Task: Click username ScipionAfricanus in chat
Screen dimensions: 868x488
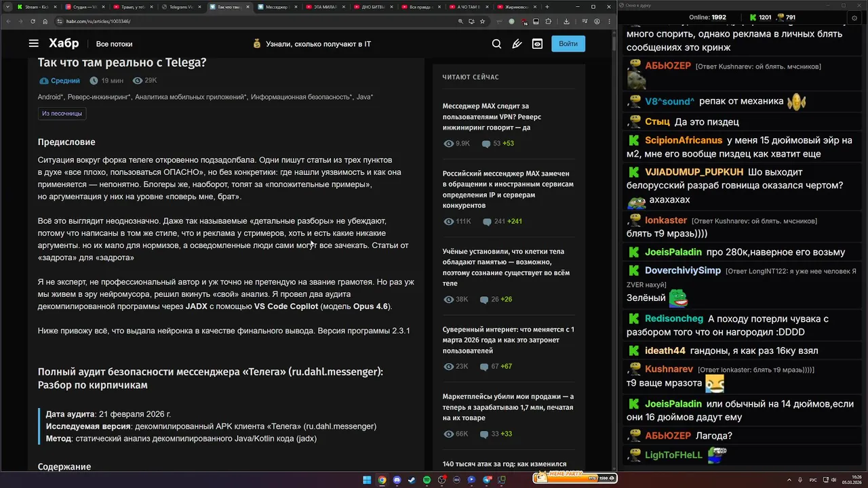Action: click(x=684, y=141)
